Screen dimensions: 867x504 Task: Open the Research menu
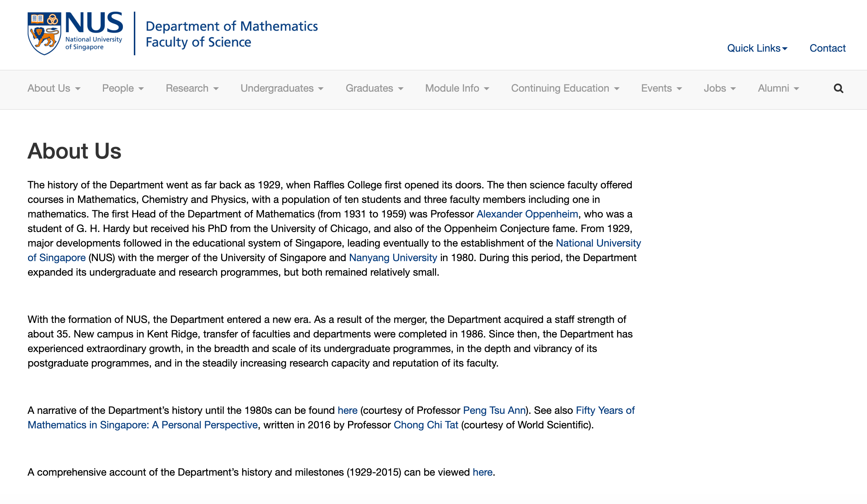[192, 88]
